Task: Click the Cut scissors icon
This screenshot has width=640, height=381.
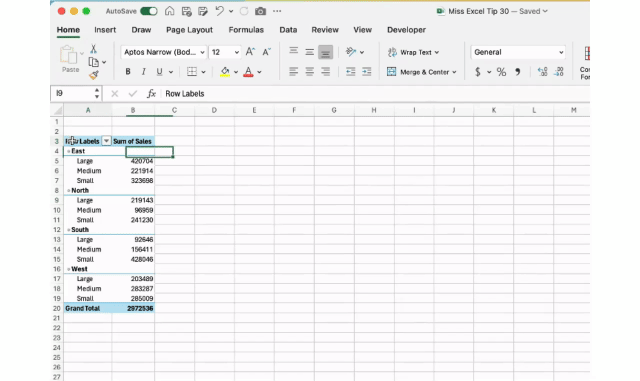Action: (93, 49)
